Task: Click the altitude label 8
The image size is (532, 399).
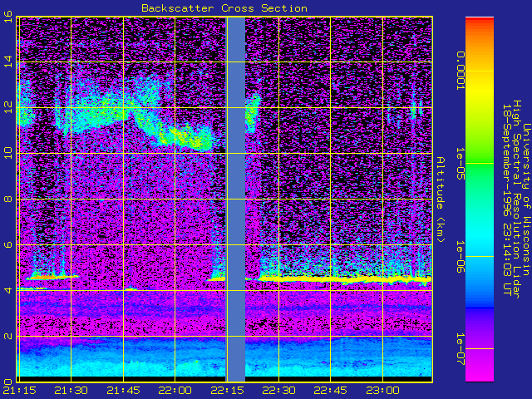Action: (7, 199)
